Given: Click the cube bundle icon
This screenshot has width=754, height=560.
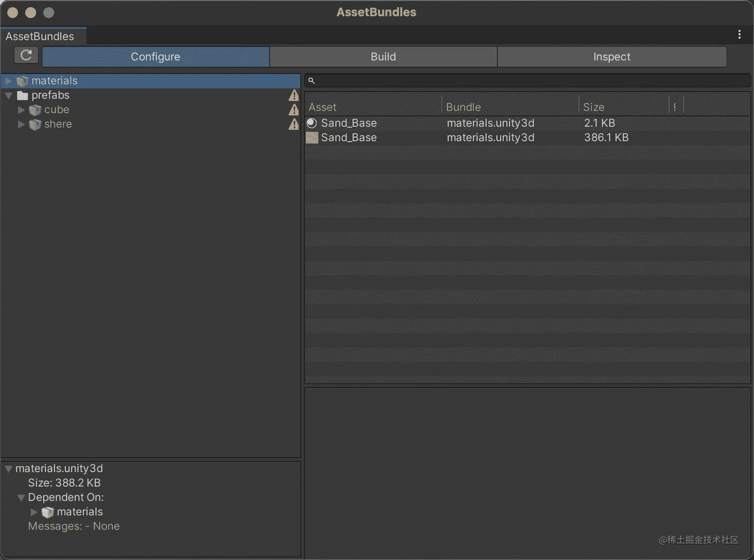Looking at the screenshot, I should [x=35, y=110].
